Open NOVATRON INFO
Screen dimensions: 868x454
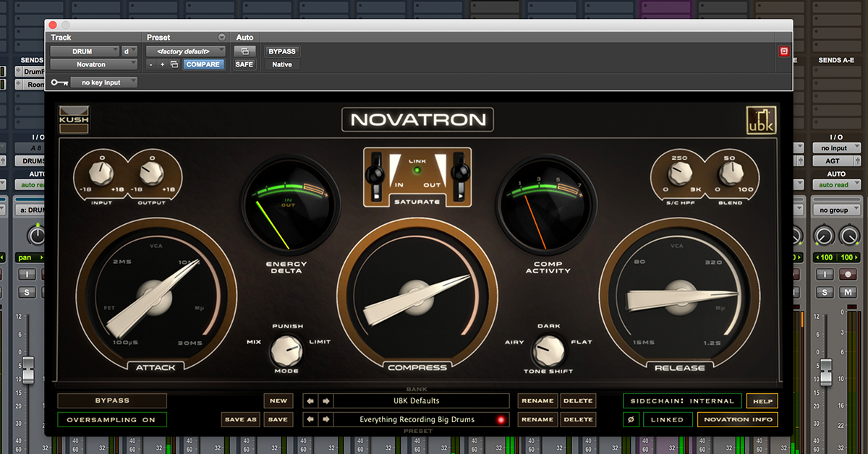[x=737, y=419]
